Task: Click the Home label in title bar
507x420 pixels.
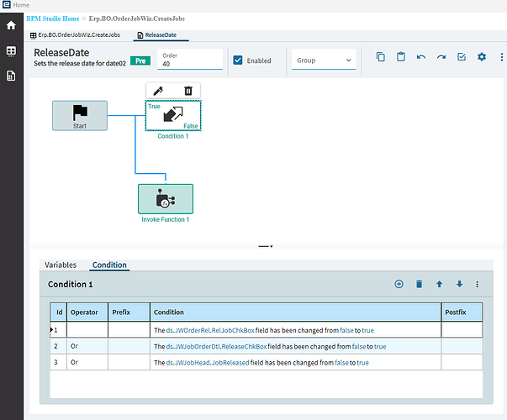Action: tap(21, 5)
